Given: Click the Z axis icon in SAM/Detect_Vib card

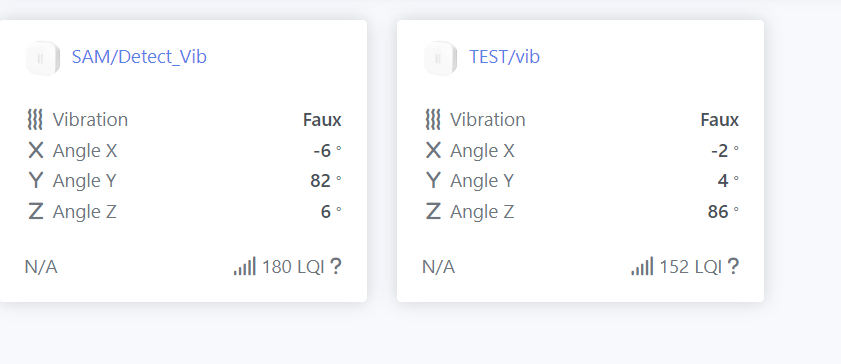Looking at the screenshot, I should point(35,212).
